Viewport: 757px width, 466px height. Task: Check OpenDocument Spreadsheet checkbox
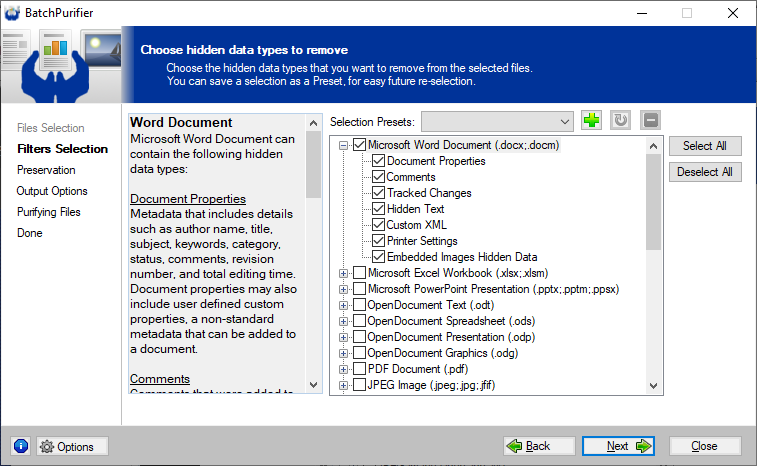point(359,321)
